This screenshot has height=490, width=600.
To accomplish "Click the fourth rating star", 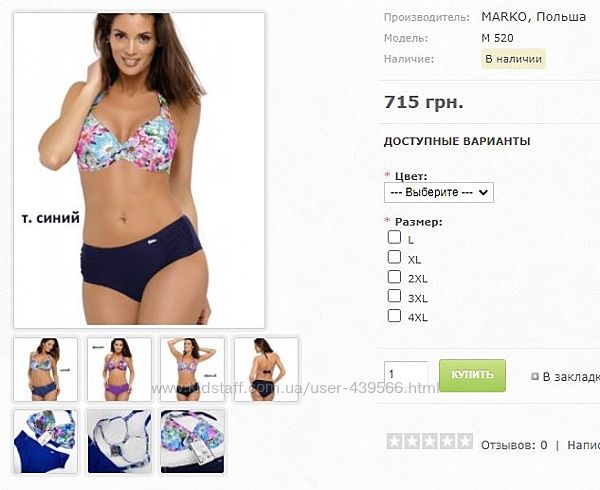I will [447, 441].
